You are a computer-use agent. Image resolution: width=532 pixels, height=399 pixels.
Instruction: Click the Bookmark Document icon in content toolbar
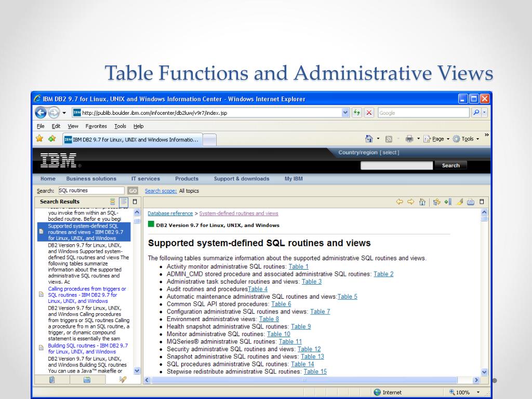coord(448,202)
